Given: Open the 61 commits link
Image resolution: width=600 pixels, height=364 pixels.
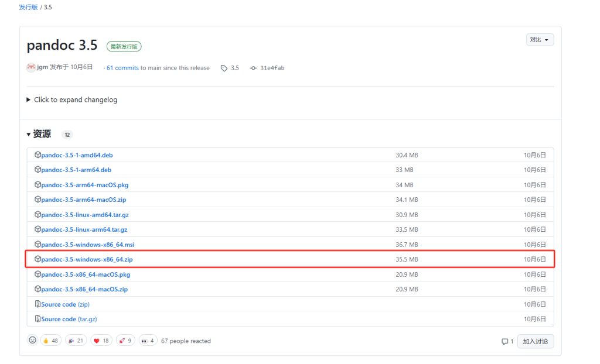Looking at the screenshot, I should click(122, 68).
